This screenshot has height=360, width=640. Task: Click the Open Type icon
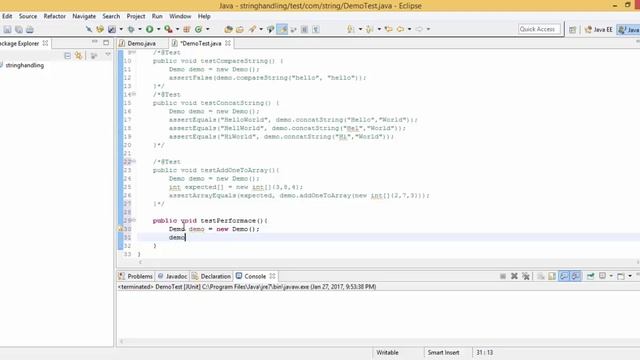[x=228, y=29]
